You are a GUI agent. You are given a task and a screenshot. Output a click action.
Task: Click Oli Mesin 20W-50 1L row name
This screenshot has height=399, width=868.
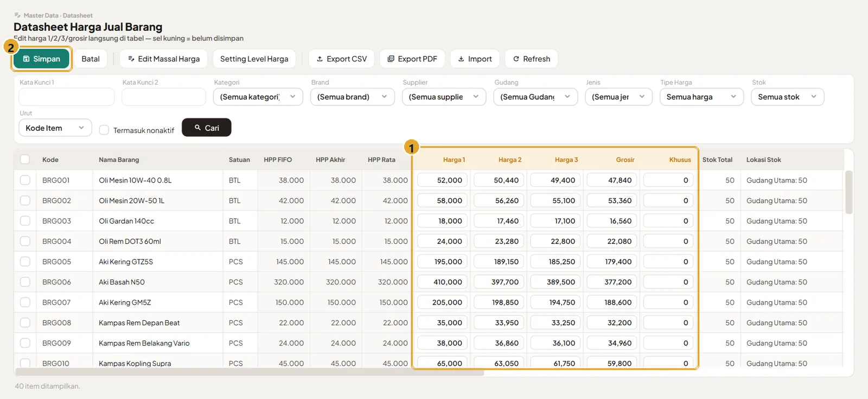pos(132,200)
